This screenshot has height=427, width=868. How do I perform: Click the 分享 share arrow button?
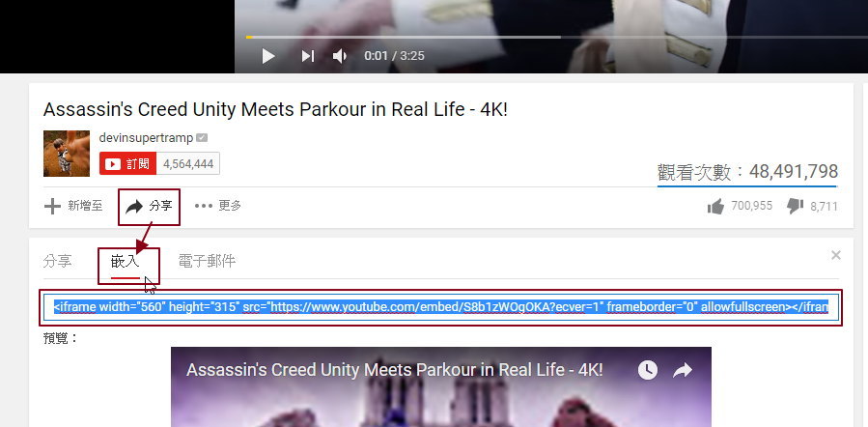[x=149, y=206]
